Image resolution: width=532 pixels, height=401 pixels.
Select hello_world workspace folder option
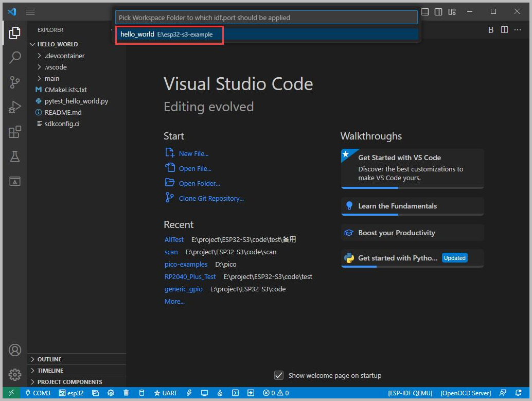[x=169, y=34]
